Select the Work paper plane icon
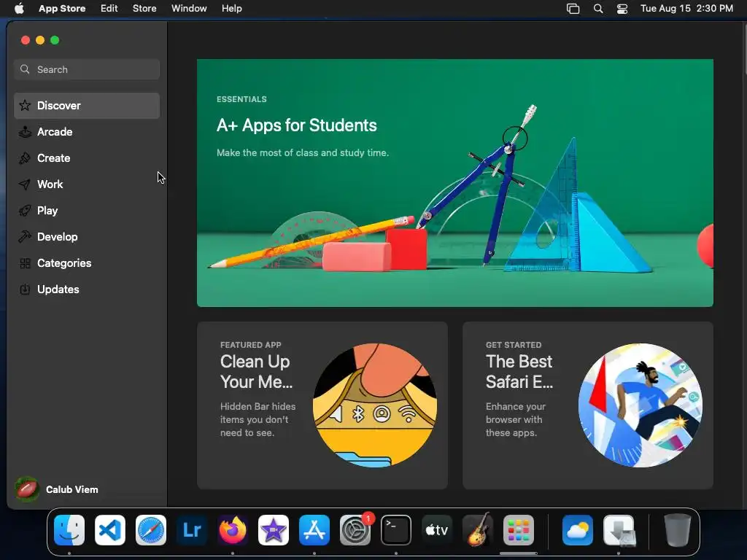 tap(25, 184)
